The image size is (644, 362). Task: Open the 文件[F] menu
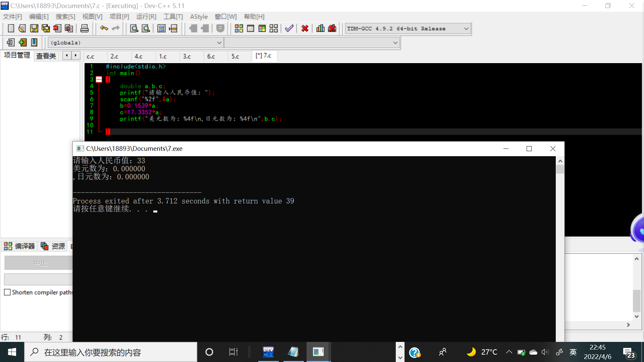(x=12, y=17)
